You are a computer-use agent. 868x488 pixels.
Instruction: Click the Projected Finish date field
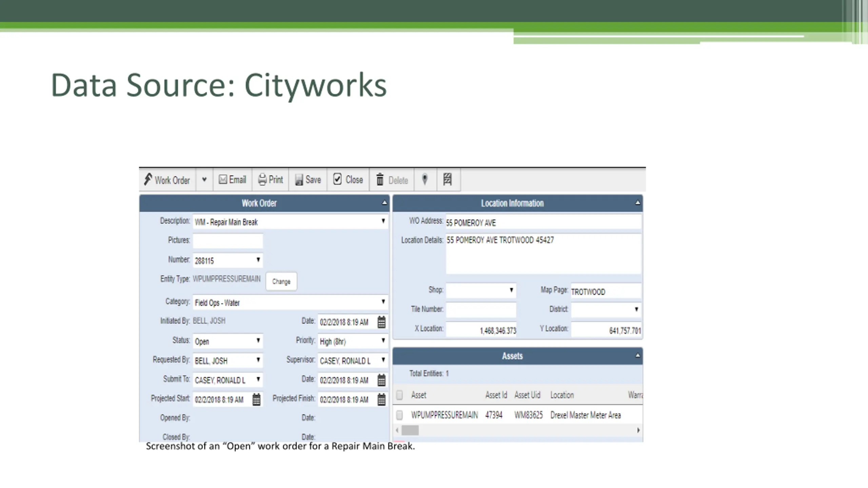pyautogui.click(x=347, y=400)
